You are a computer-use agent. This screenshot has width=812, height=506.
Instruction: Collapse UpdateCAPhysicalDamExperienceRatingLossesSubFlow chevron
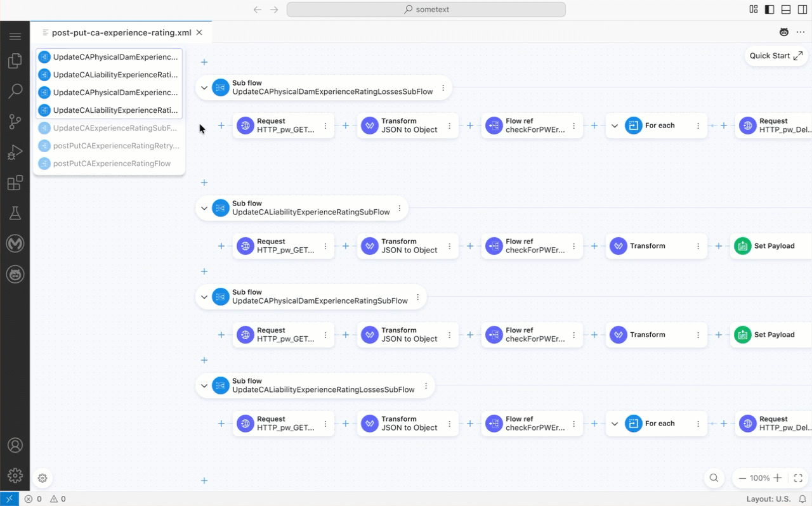[x=204, y=88]
